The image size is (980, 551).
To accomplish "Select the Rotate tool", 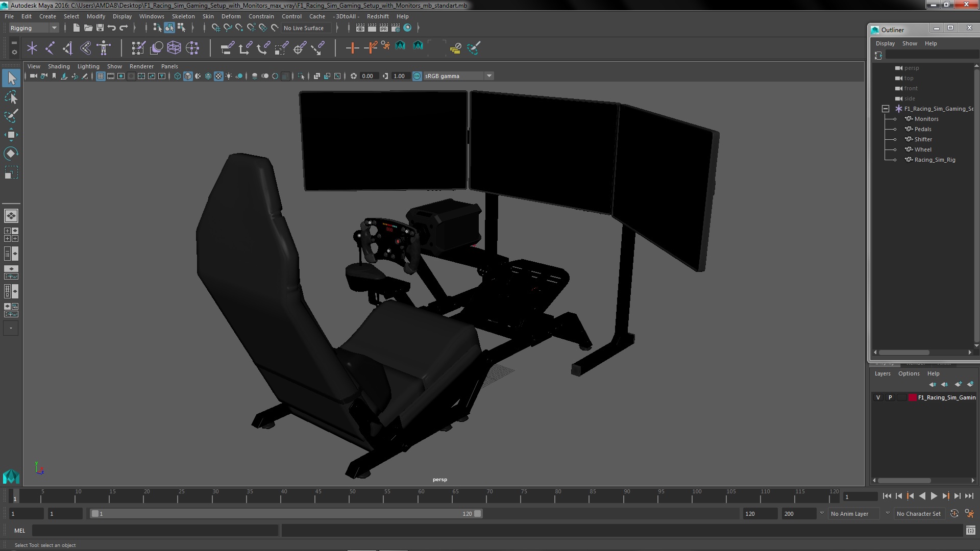I will click(11, 154).
